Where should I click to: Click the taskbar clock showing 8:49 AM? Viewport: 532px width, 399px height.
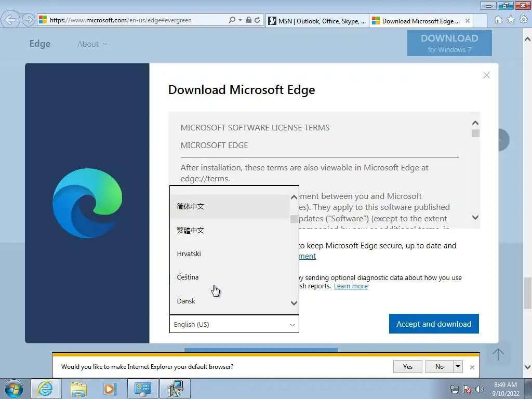tap(506, 389)
